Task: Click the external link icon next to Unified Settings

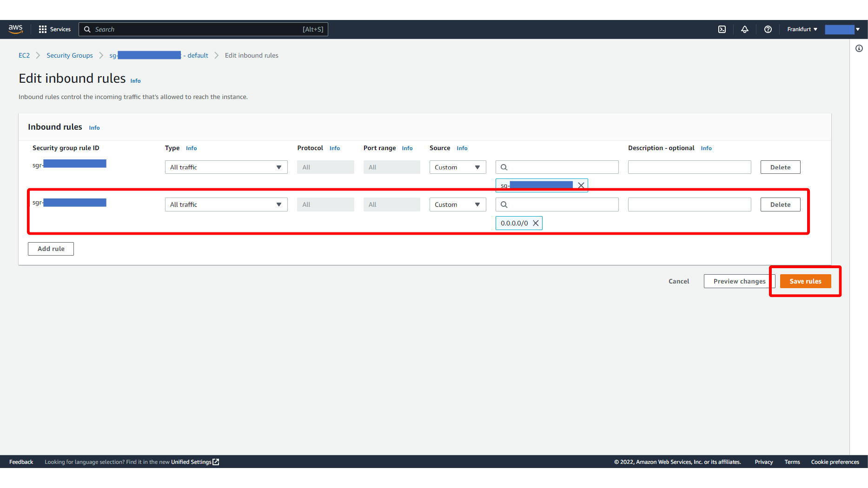Action: (x=216, y=462)
